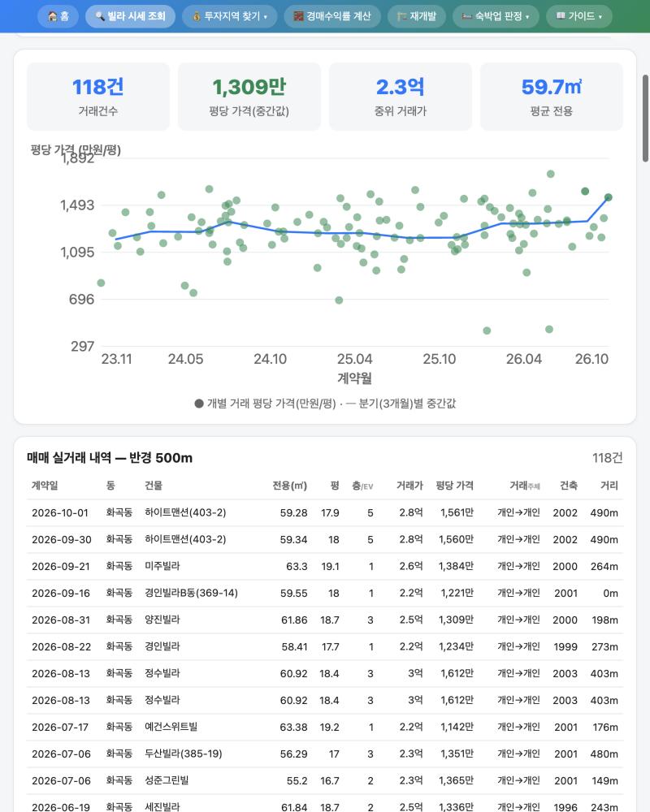The height and width of the screenshot is (812, 650).
Task: Click the 59.7㎡ 평균 전용 stat card
Action: (552, 97)
